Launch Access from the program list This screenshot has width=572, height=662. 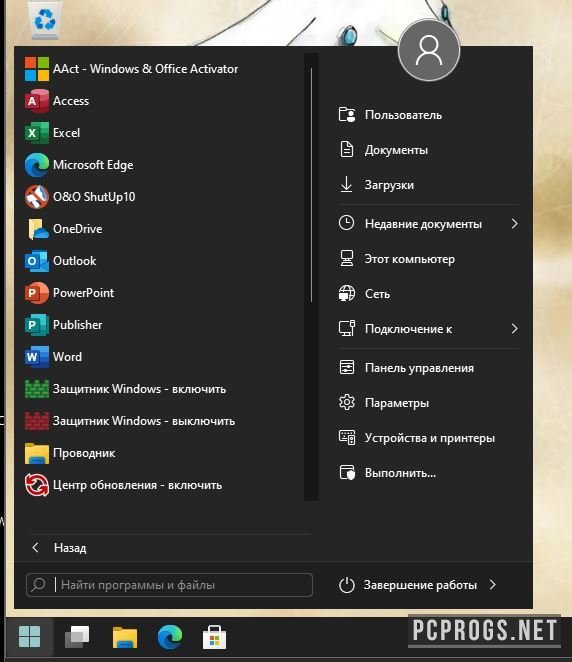57,101
